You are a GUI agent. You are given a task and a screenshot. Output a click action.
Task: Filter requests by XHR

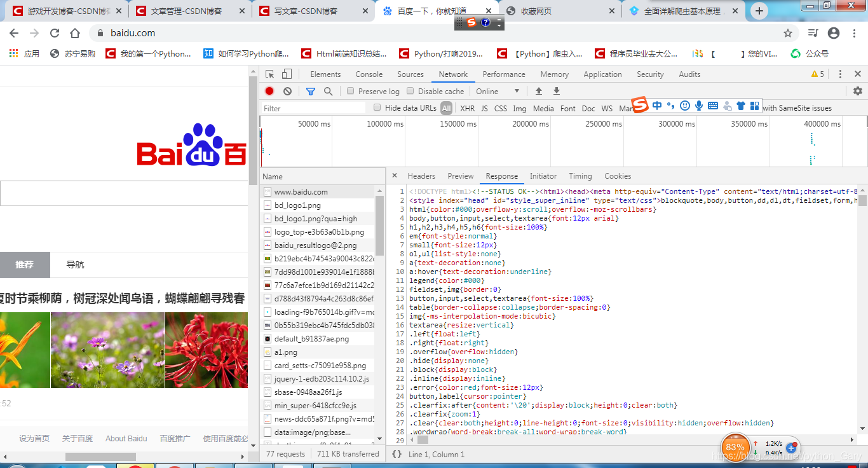click(468, 108)
